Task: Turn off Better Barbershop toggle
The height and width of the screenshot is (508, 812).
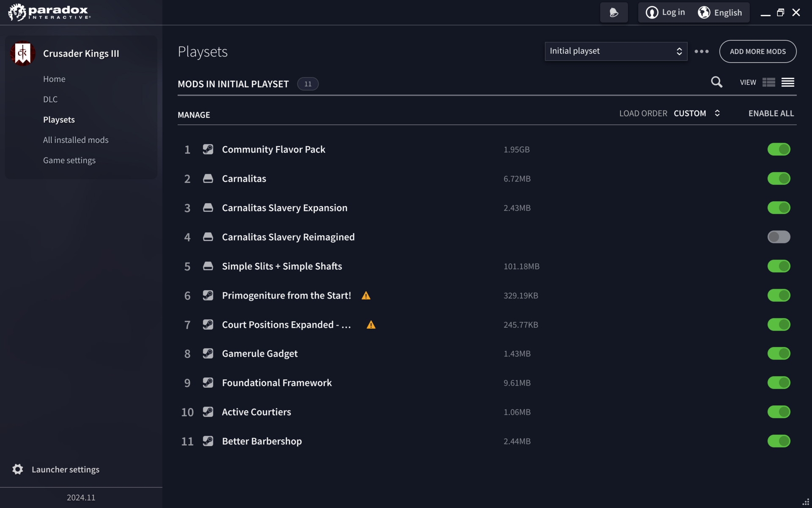Action: [779, 441]
